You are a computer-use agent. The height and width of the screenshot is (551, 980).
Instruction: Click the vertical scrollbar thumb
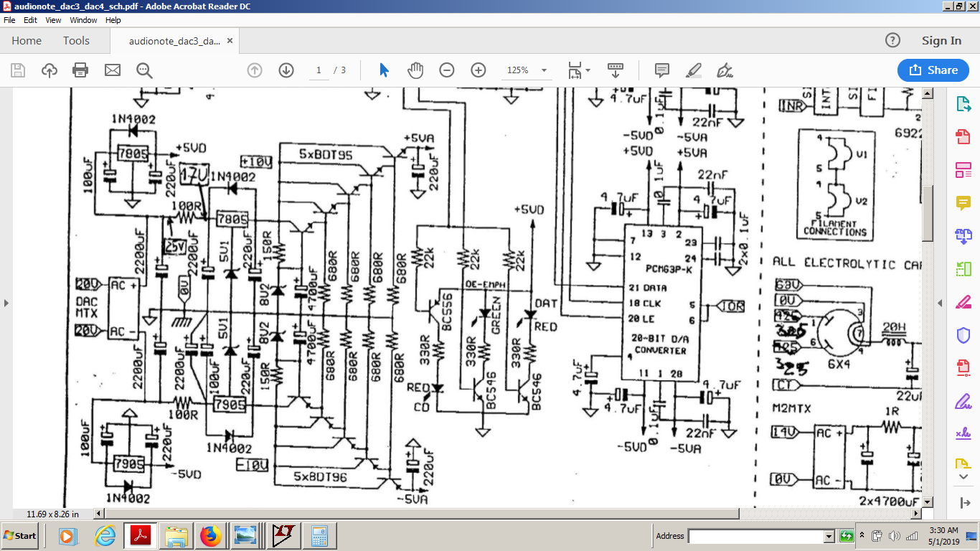[x=927, y=213]
